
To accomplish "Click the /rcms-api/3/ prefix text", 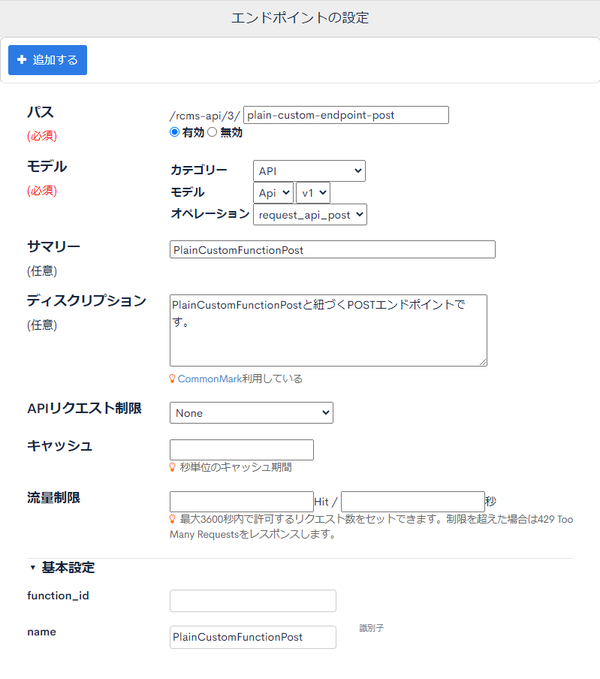I will (204, 116).
